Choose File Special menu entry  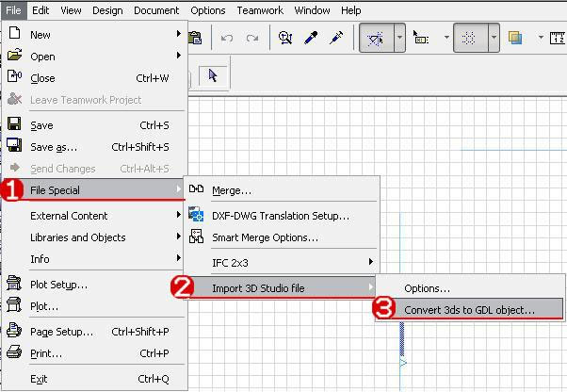coord(95,189)
